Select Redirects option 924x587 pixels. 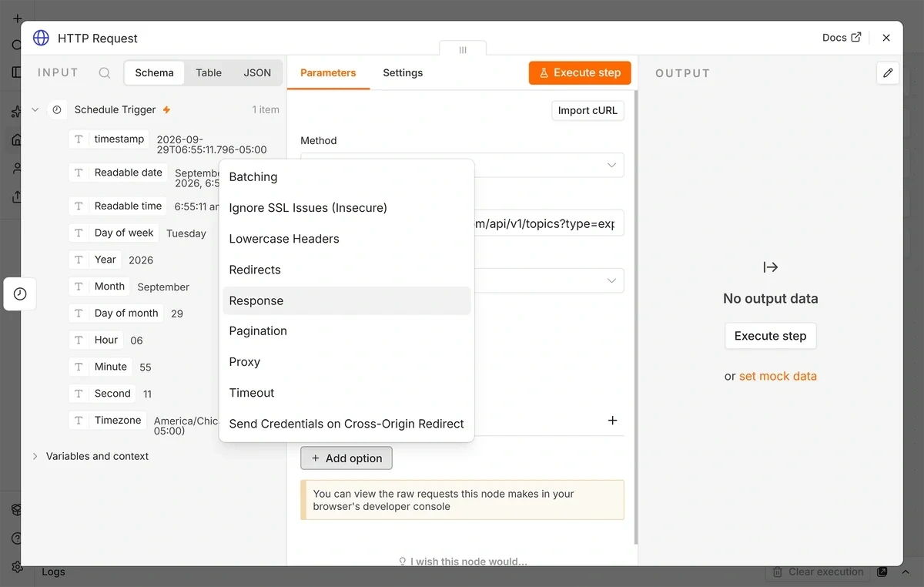(x=346, y=270)
